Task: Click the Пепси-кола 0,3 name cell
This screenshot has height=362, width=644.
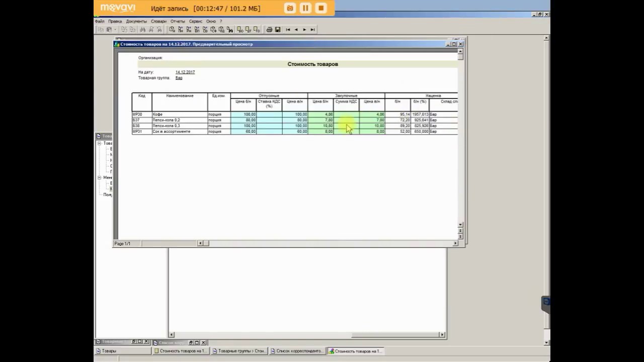Action: [x=180, y=126]
